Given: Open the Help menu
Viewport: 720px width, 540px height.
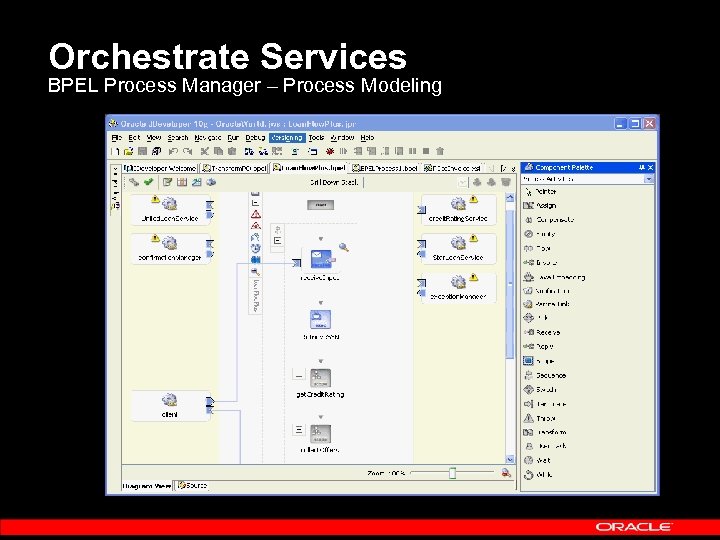Looking at the screenshot, I should tap(367, 137).
